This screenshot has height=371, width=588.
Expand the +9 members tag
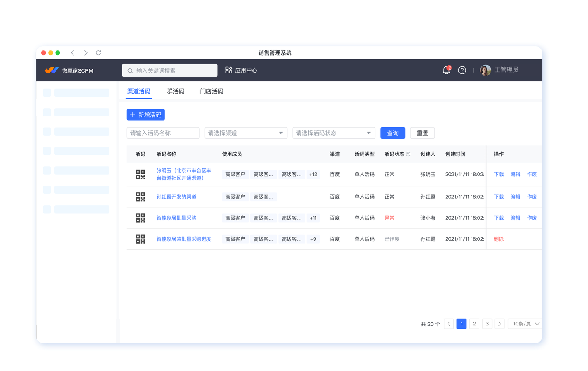click(313, 239)
